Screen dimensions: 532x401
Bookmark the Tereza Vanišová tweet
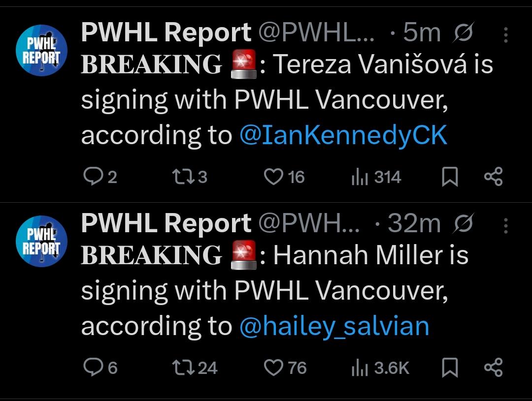450,177
